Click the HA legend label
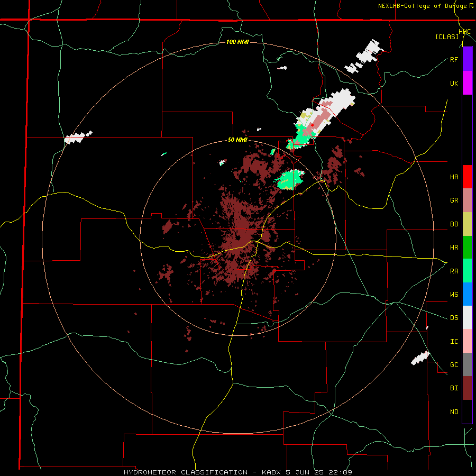The width and height of the screenshot is (476, 476). click(454, 177)
